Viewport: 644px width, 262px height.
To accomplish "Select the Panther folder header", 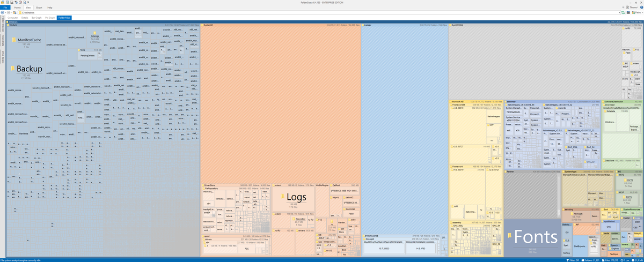I will (532, 172).
